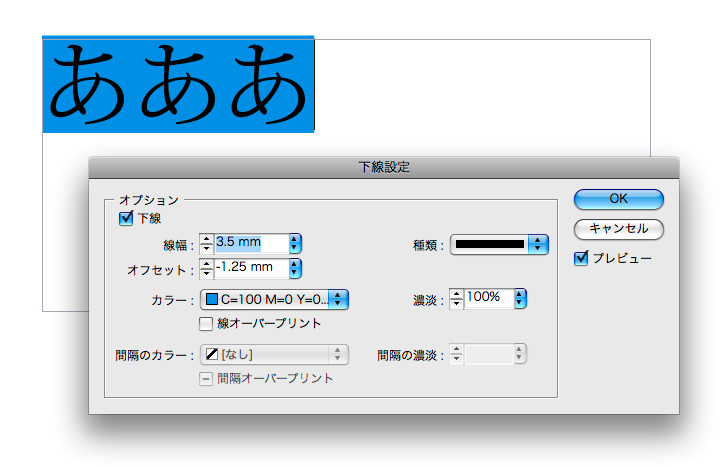Screen dimensions: 720x467
Task: Click the 濃淡 field showing 100%
Action: coord(489,298)
